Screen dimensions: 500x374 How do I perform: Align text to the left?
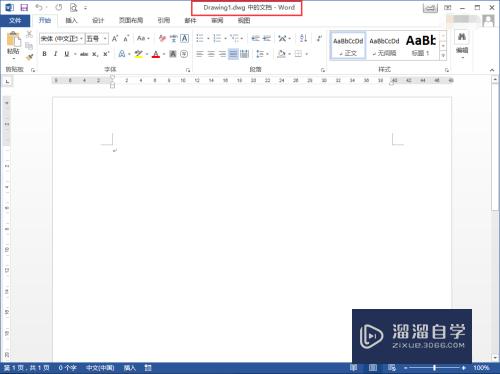point(200,54)
